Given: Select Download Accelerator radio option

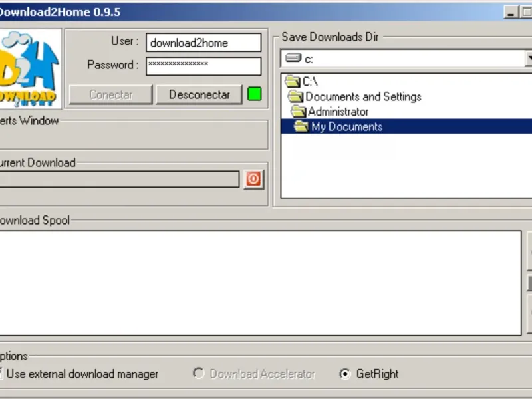Looking at the screenshot, I should coord(198,374).
